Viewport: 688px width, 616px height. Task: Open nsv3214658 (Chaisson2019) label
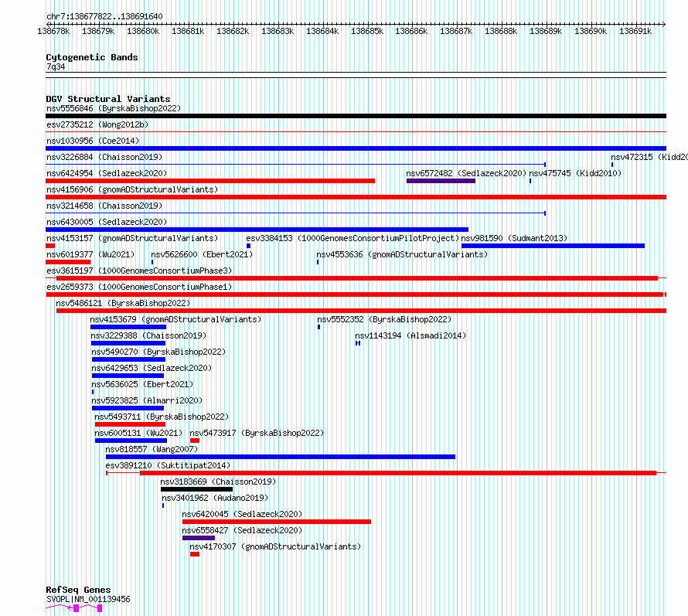tap(104, 206)
